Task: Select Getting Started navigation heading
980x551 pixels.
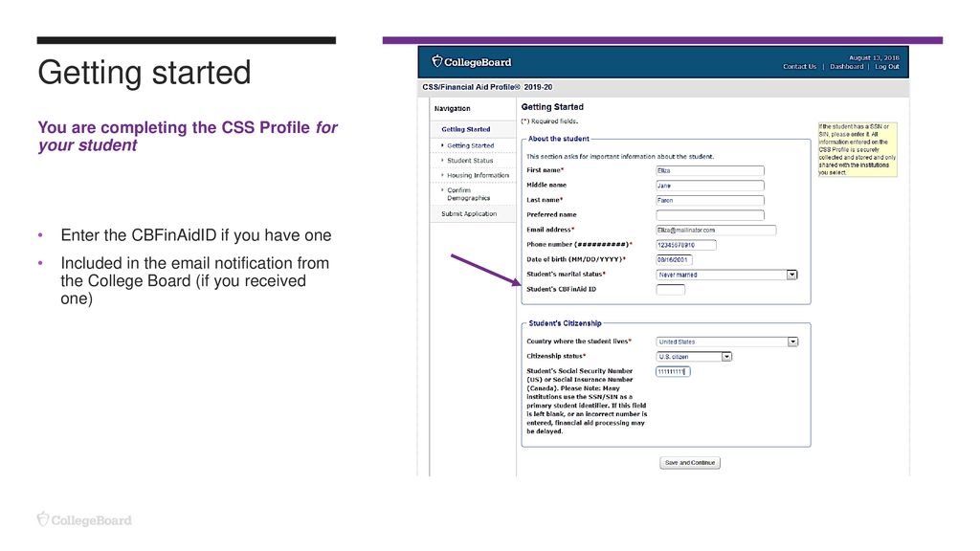Action: [x=466, y=129]
